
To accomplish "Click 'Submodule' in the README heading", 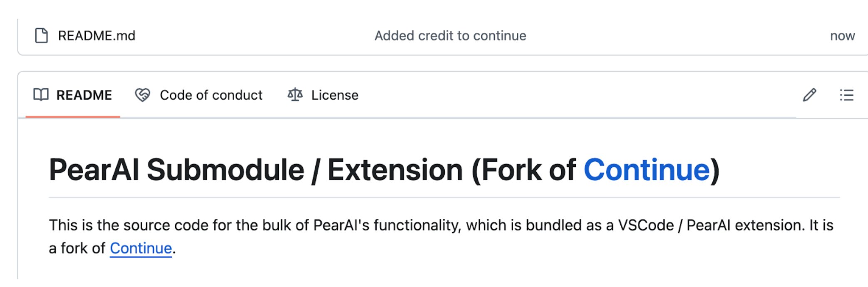I will click(x=225, y=170).
